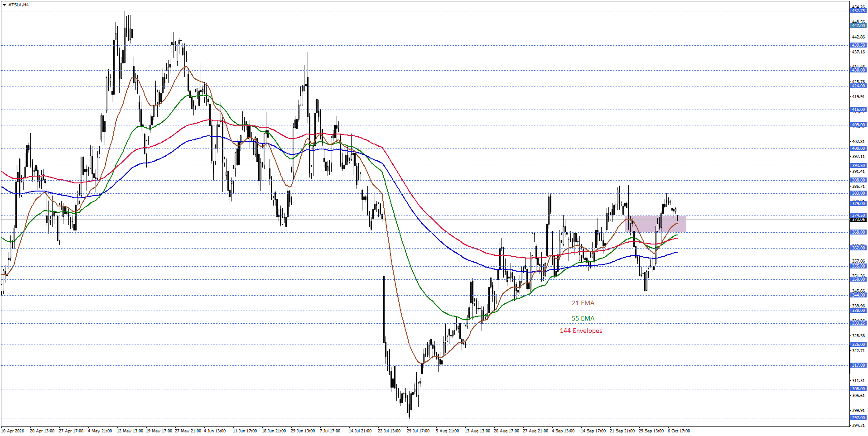
Task: Click the 297.00 price level label
Action: pyautogui.click(x=858, y=418)
